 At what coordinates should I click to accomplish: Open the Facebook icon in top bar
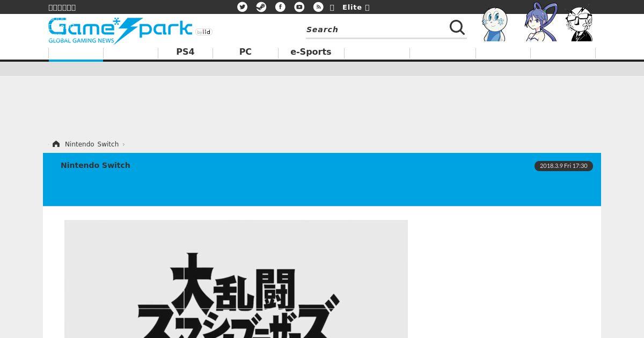click(280, 7)
